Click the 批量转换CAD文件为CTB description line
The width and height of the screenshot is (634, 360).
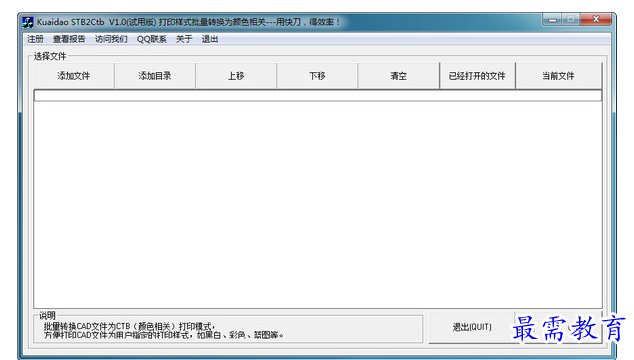129,326
